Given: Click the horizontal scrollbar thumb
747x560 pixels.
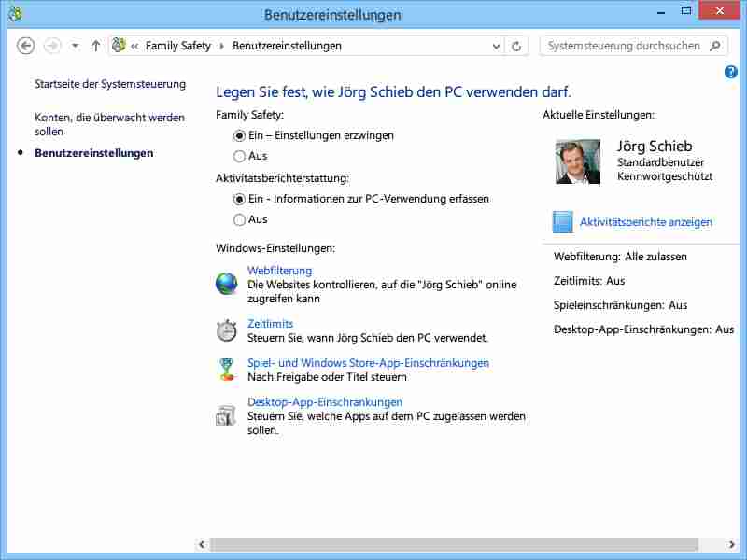Looking at the screenshot, I should (455, 544).
